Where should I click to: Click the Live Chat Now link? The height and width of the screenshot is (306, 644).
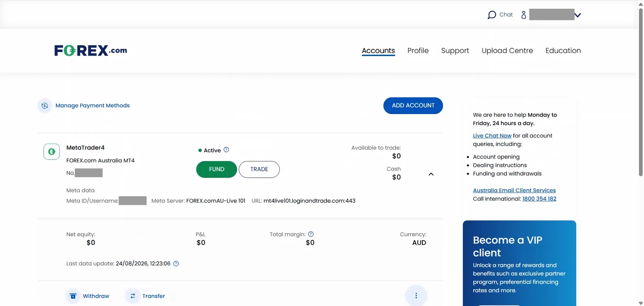[x=492, y=136]
